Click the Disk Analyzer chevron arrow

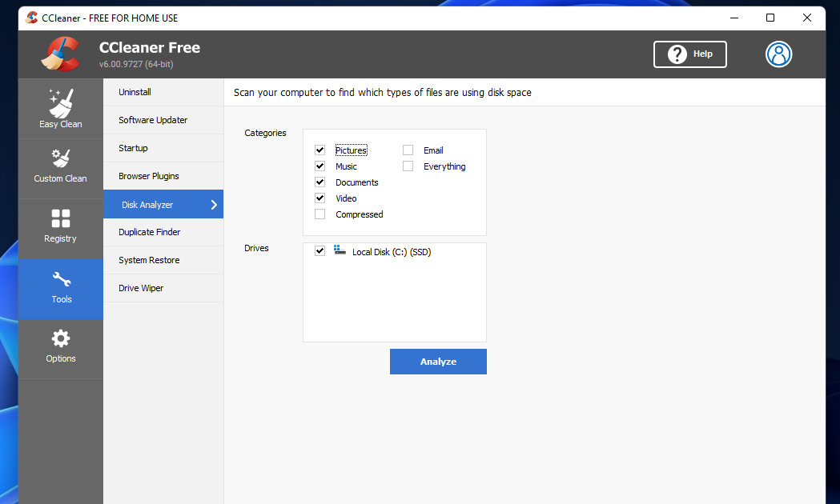pos(214,205)
